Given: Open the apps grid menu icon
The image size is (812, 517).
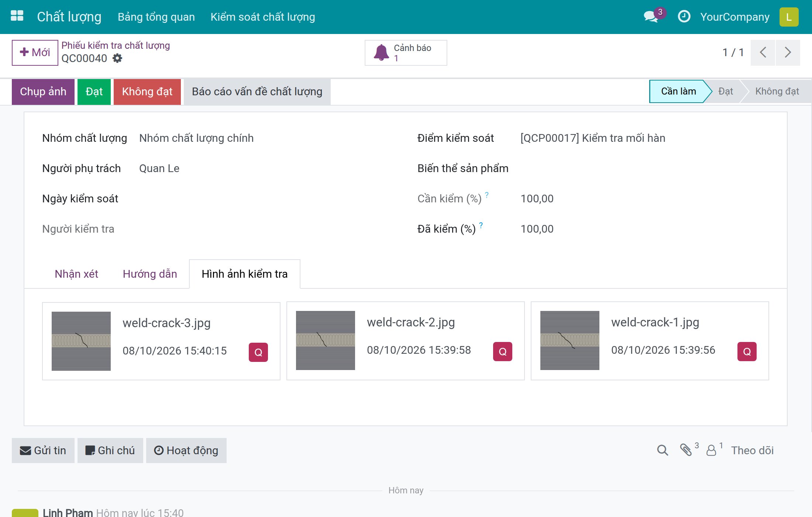Looking at the screenshot, I should point(17,16).
